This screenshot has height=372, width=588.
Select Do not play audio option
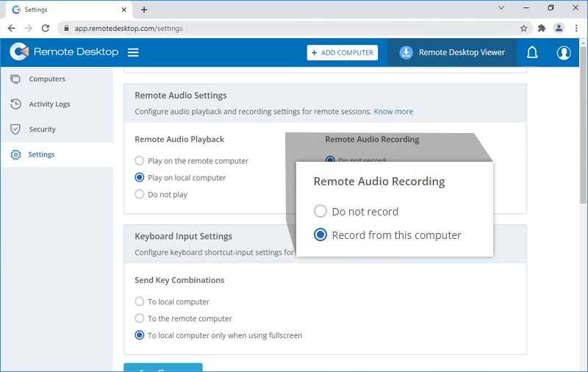tap(140, 195)
